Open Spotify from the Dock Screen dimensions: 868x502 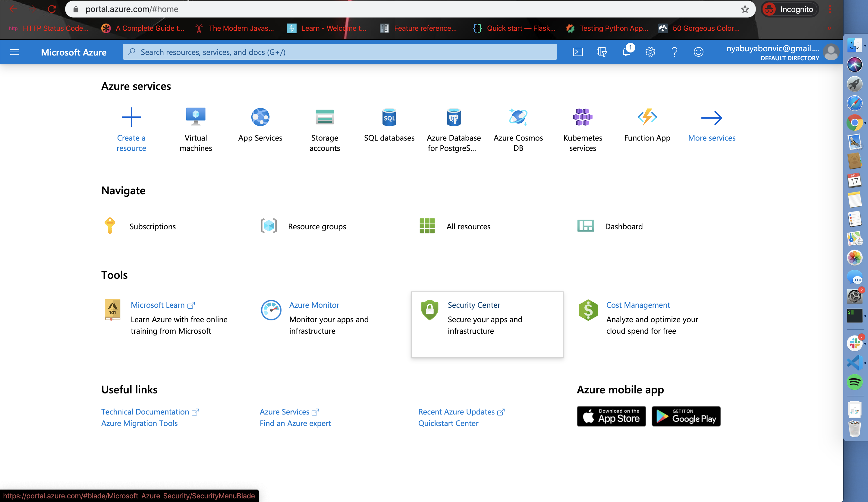(854, 382)
